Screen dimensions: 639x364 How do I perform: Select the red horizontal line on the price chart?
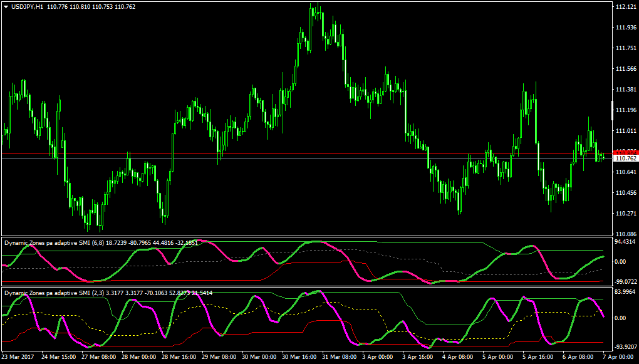[307, 154]
